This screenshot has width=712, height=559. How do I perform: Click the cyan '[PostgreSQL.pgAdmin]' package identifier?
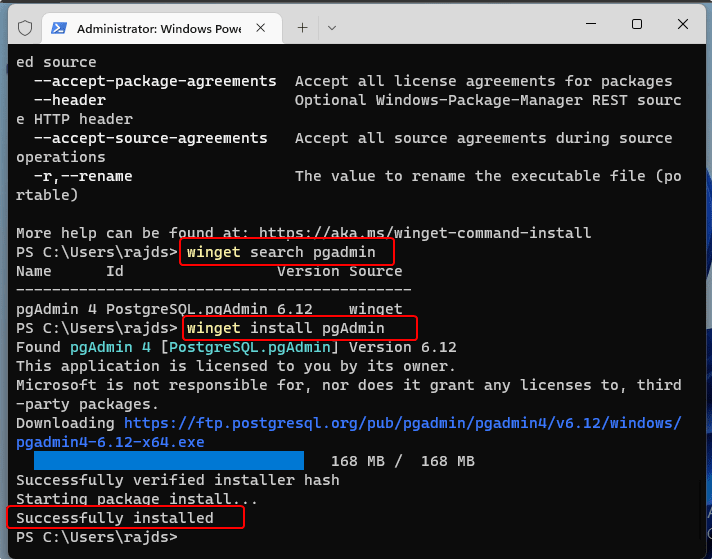250,347
